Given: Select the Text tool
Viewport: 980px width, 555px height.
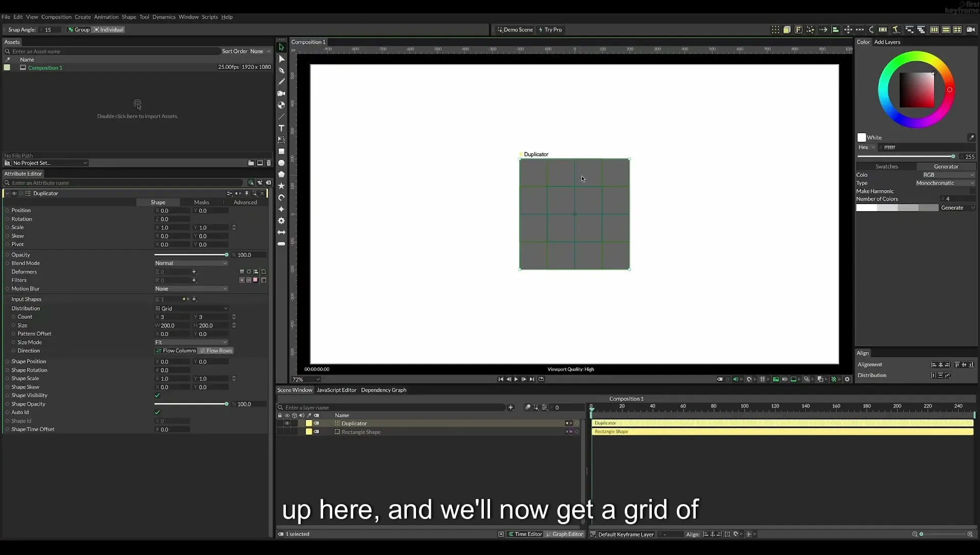Looking at the screenshot, I should 281,128.
